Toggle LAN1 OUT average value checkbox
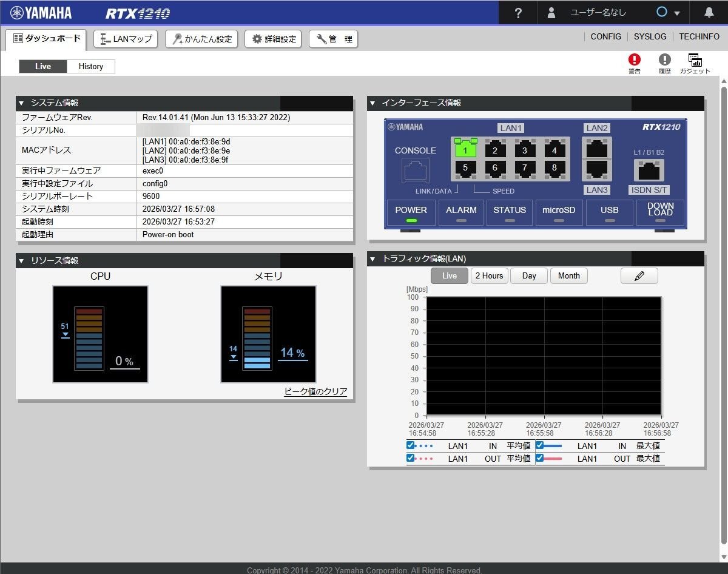This screenshot has width=728, height=574. [411, 458]
